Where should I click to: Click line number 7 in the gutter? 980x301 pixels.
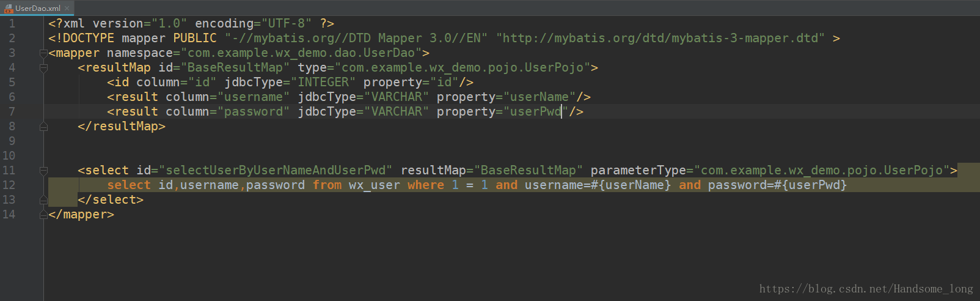pos(12,111)
